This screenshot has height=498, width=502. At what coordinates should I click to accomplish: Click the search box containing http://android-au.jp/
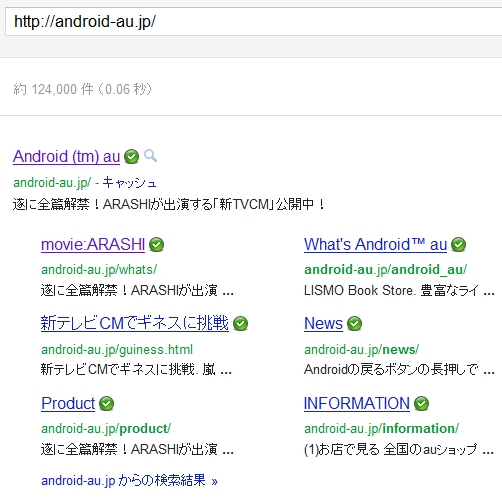(x=253, y=22)
